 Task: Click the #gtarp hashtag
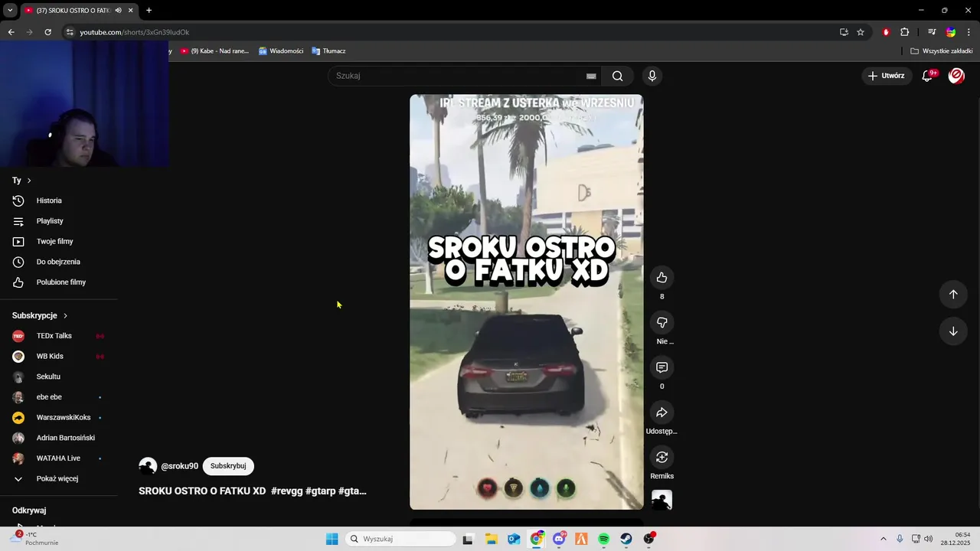click(320, 491)
